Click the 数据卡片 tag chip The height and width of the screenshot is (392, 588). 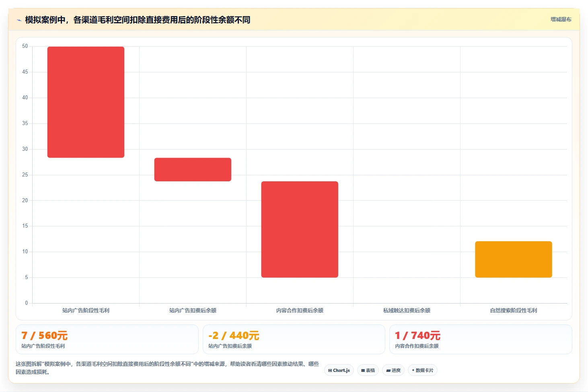tap(423, 370)
